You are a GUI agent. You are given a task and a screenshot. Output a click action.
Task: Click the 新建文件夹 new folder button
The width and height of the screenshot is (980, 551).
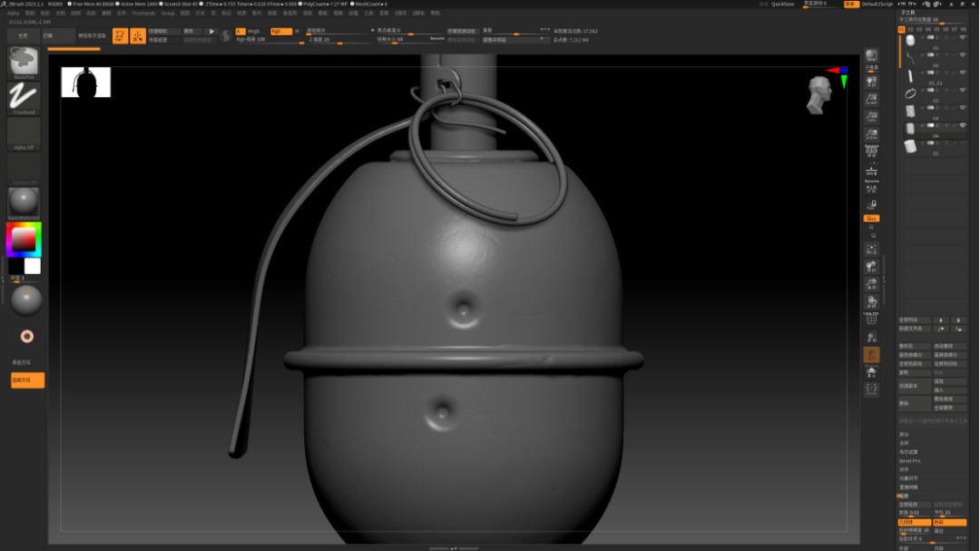pos(914,329)
